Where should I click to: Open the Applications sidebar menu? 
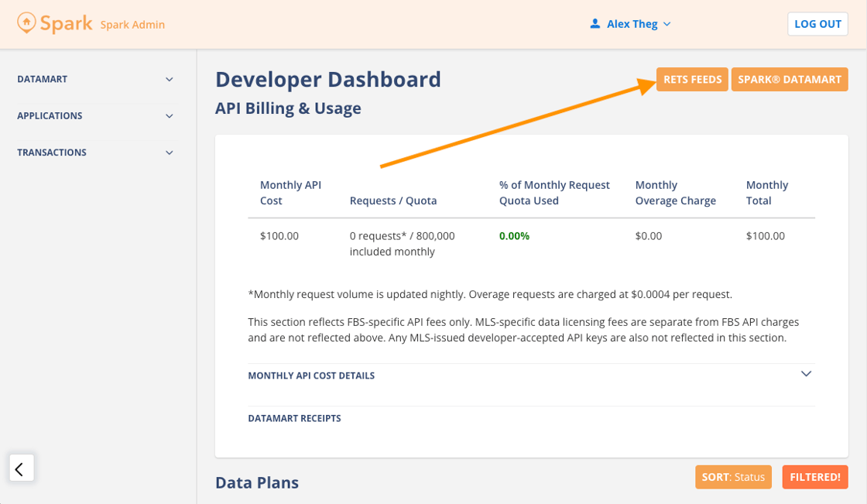click(50, 116)
